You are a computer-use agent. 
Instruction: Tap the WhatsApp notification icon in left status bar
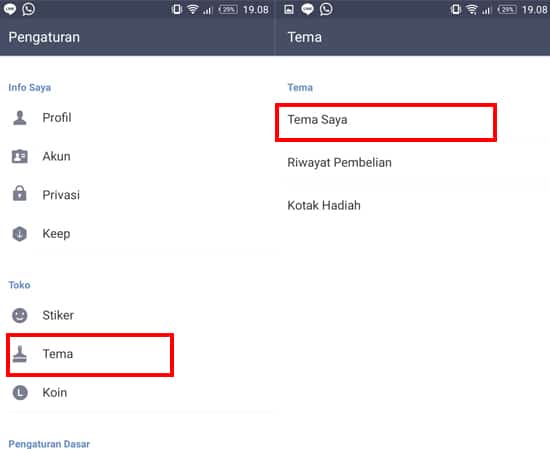(28, 9)
